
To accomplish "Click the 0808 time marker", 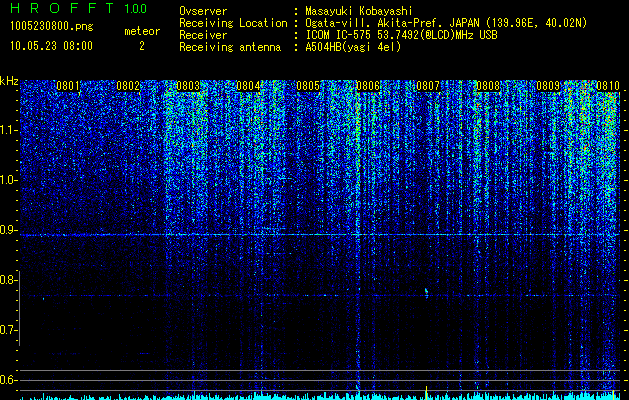I will (x=488, y=86).
